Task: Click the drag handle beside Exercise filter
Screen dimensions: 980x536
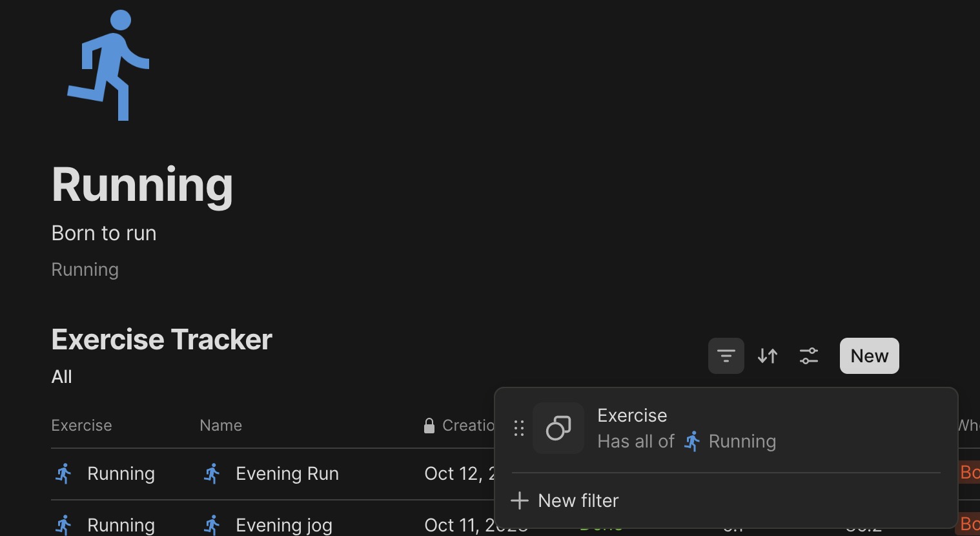Action: 519,428
